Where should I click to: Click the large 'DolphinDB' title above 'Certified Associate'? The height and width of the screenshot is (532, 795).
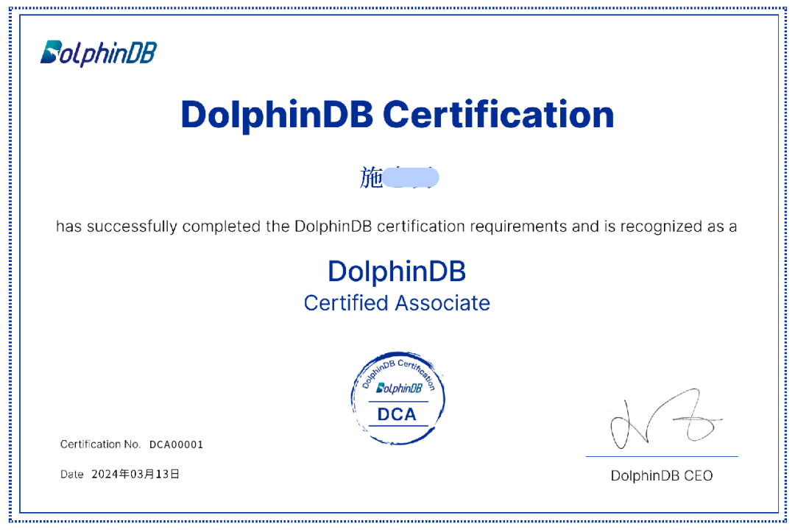pos(397,271)
